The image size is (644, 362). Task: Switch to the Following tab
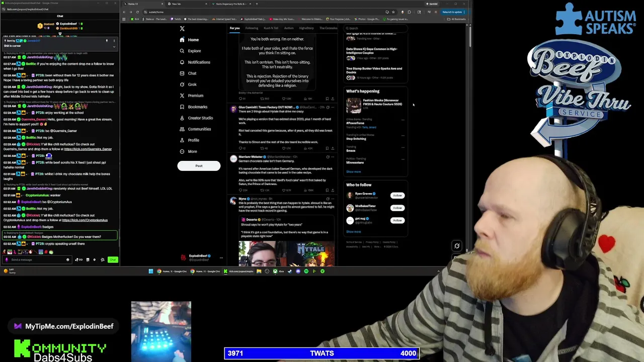[252, 28]
